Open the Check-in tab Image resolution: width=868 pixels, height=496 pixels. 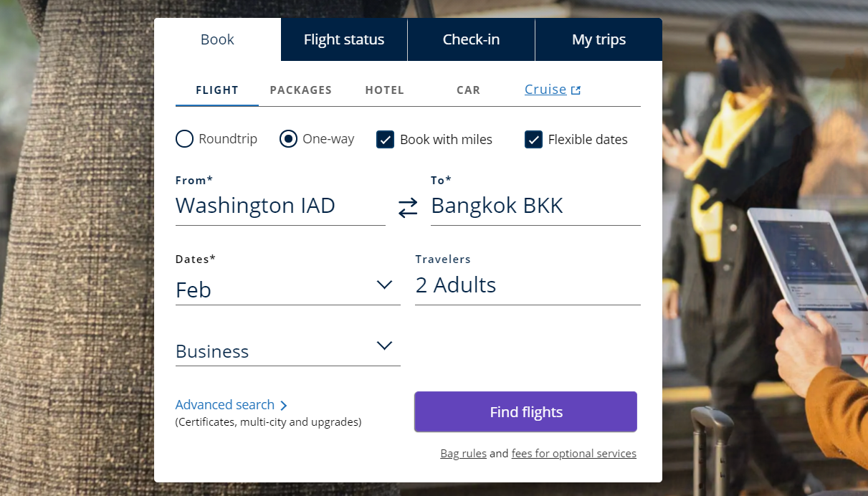[x=471, y=39]
